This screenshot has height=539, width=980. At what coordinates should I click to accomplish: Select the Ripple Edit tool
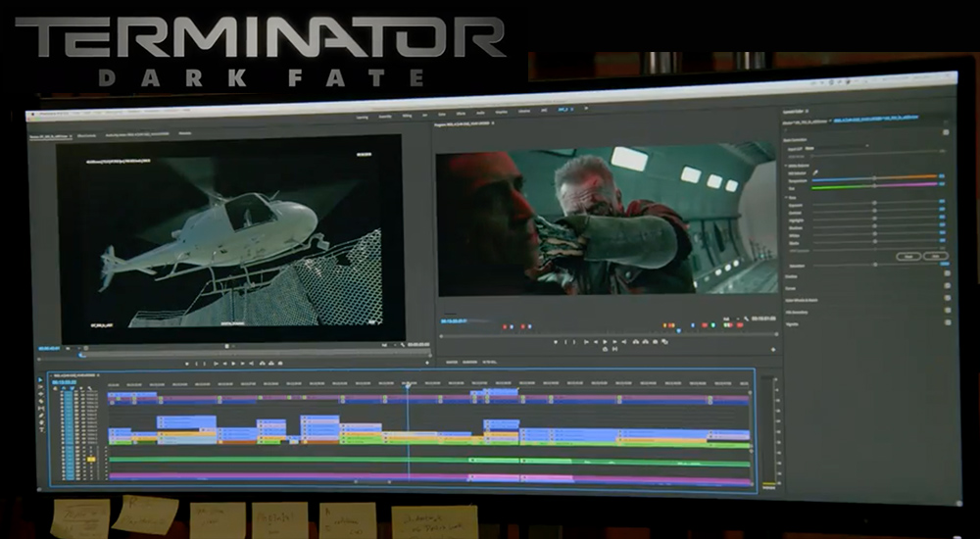click(x=41, y=394)
